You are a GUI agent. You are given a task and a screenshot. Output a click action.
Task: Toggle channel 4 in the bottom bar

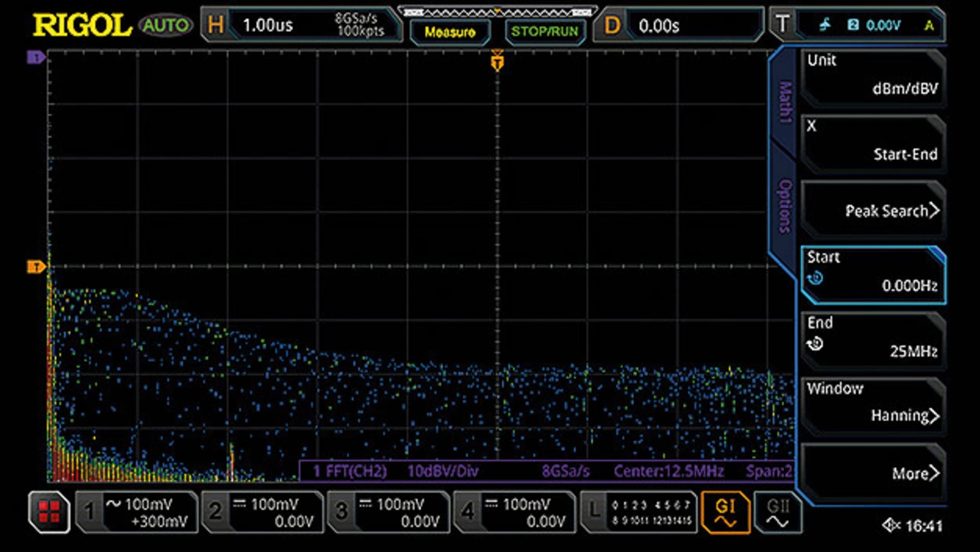514,512
